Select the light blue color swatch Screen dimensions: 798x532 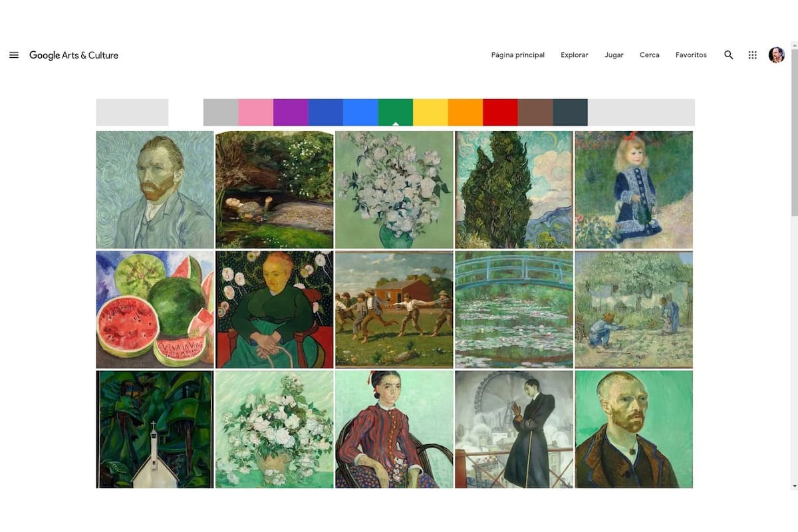(360, 112)
